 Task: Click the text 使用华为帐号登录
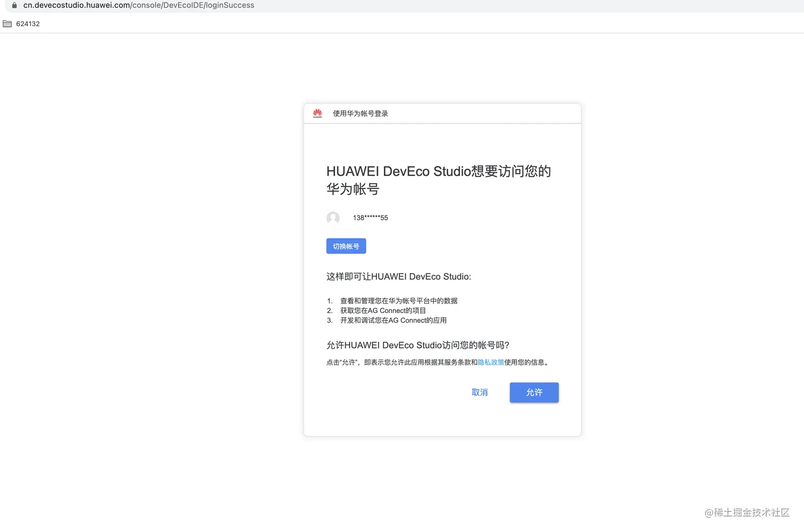coord(361,113)
